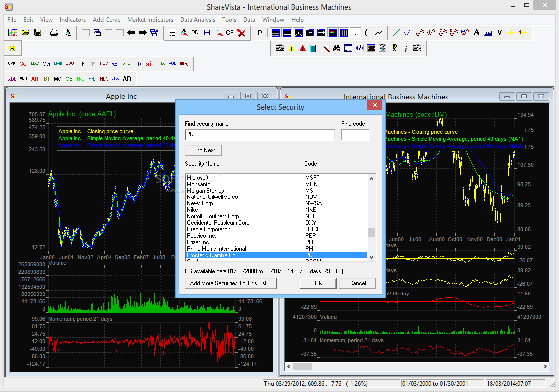This screenshot has width=559, height=392.
Task: Open the File menu
Action: point(12,19)
